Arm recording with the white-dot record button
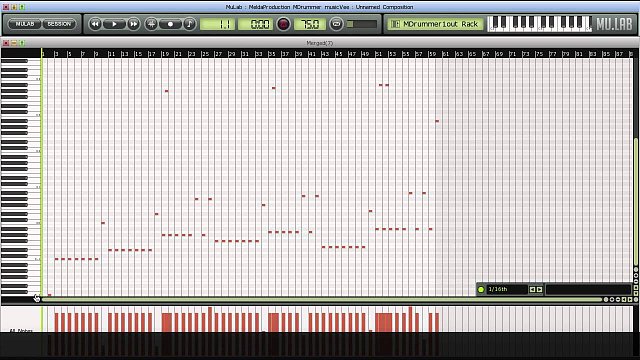640x360 pixels. [170, 24]
